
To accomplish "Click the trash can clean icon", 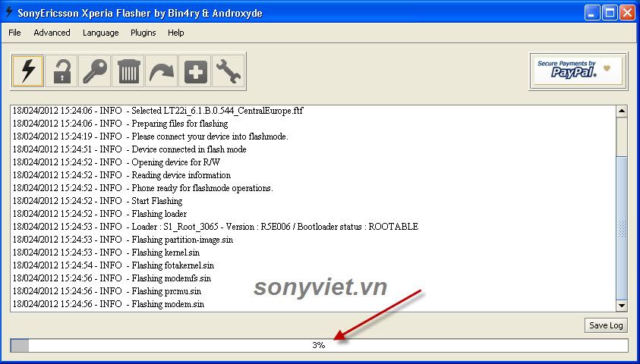I will tap(128, 71).
